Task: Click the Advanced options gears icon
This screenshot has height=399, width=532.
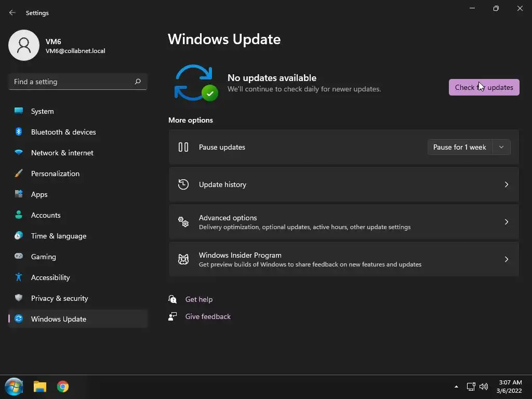Action: coord(183,222)
